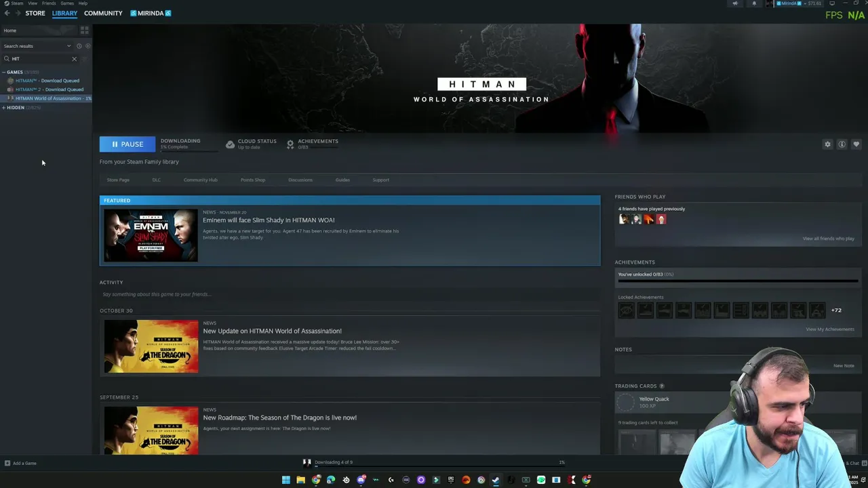Switch to the COMMUNITY tab
The height and width of the screenshot is (488, 868).
click(x=103, y=14)
